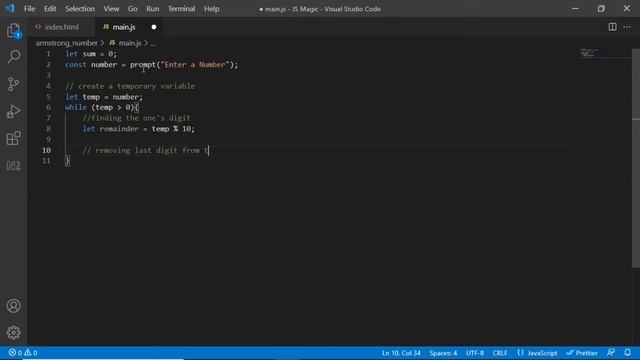This screenshot has height=360, width=640.
Task: Click the Prettier status bar item
Action: 582,353
